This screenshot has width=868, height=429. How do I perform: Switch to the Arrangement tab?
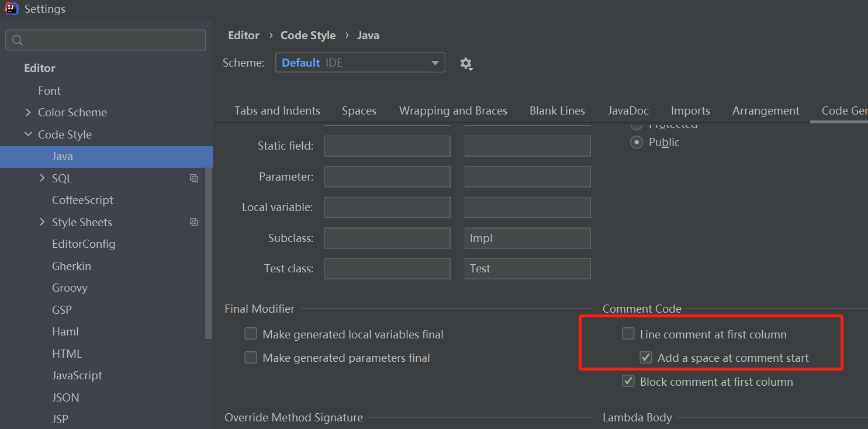click(x=766, y=110)
